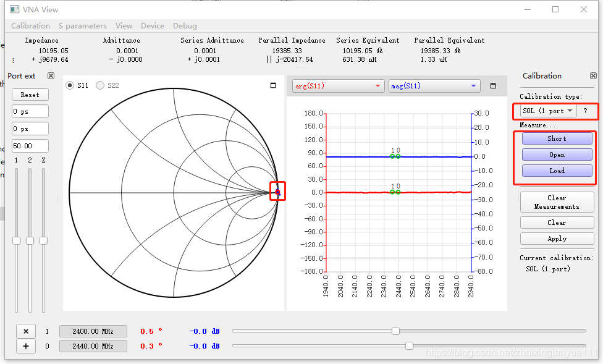Click port 2 extension slider handle
Image resolution: width=603 pixels, height=364 pixels.
30,241
